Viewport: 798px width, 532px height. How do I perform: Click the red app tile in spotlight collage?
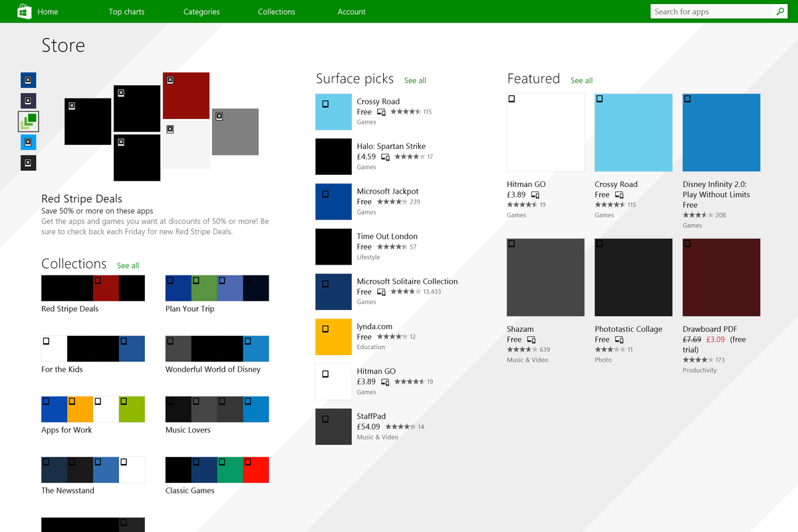coord(186,96)
